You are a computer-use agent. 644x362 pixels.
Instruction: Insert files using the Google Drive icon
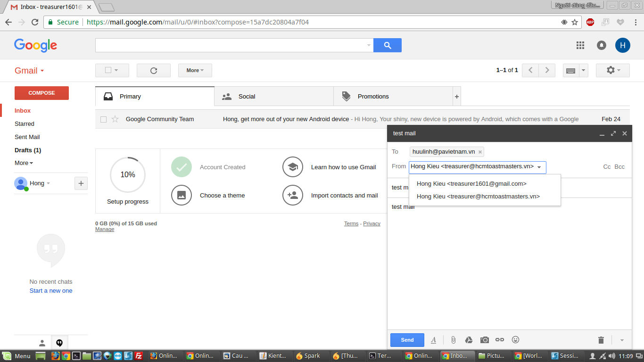(x=469, y=340)
